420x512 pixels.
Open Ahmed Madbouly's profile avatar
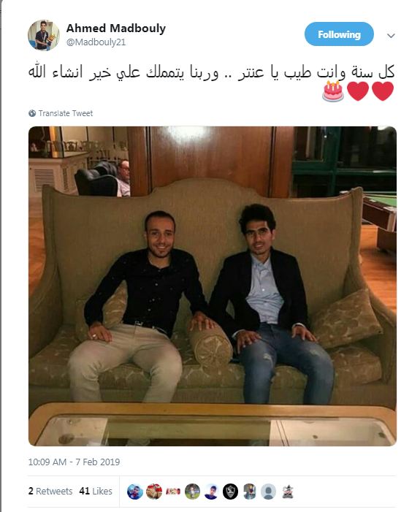tap(43, 35)
